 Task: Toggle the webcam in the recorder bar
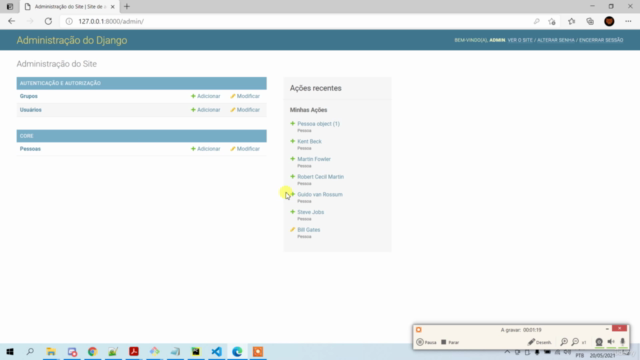(599, 342)
